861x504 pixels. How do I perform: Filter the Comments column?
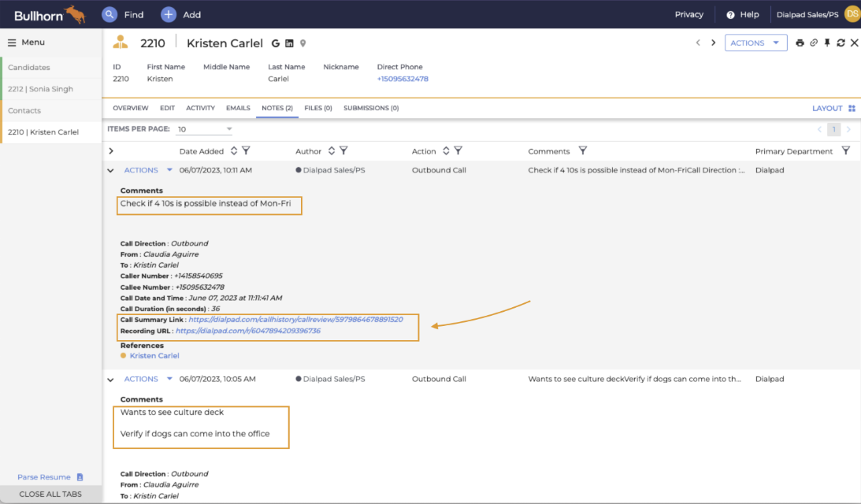[583, 150]
